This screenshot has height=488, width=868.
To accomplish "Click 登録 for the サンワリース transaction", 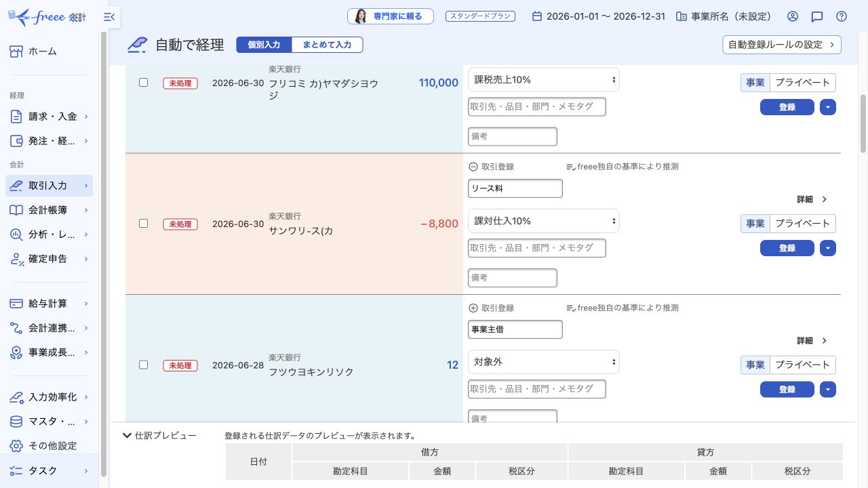I will (787, 248).
